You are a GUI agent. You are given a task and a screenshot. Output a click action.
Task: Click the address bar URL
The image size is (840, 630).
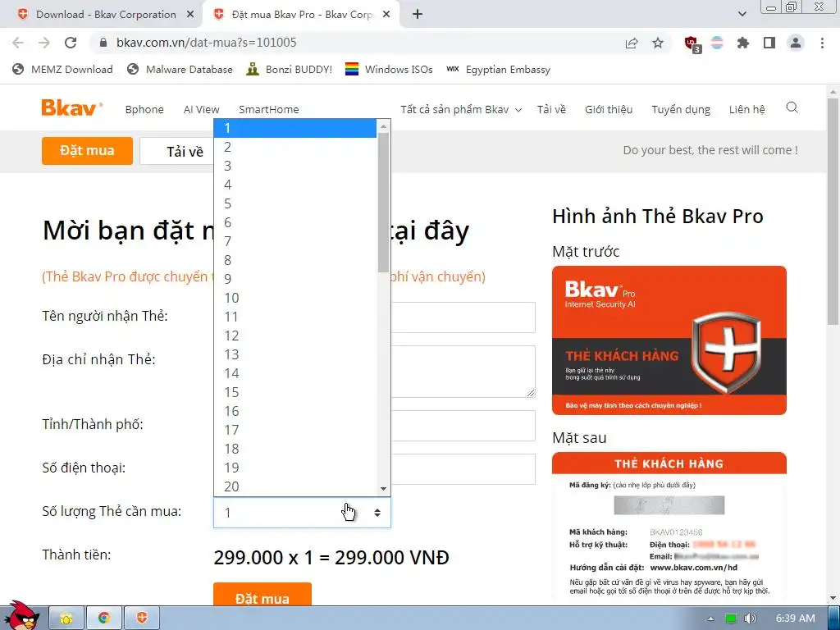click(206, 43)
